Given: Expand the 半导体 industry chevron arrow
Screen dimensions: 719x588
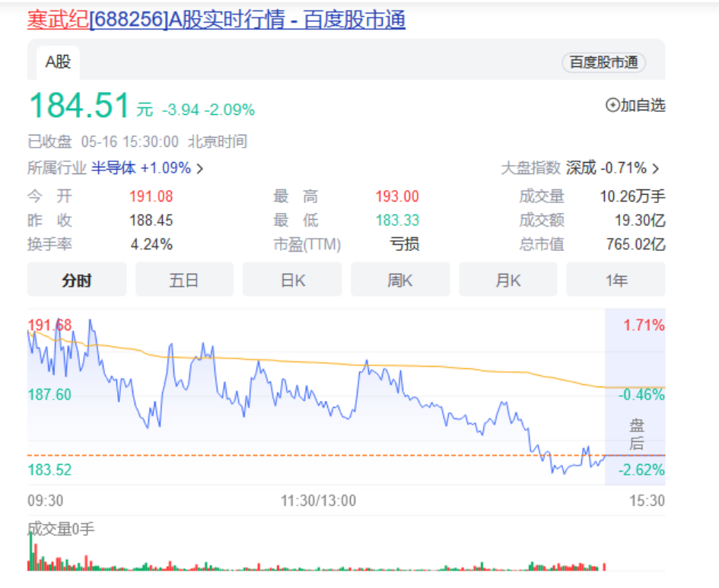Looking at the screenshot, I should click(200, 169).
